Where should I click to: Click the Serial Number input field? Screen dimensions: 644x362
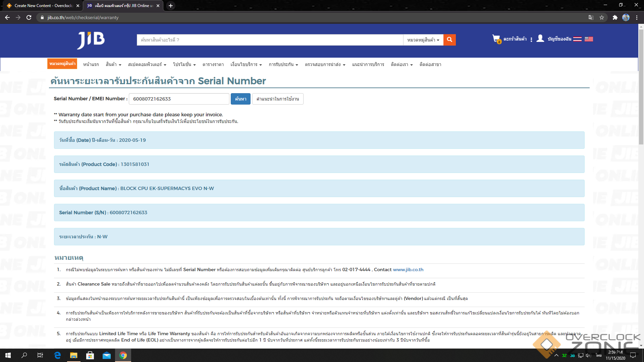(179, 99)
